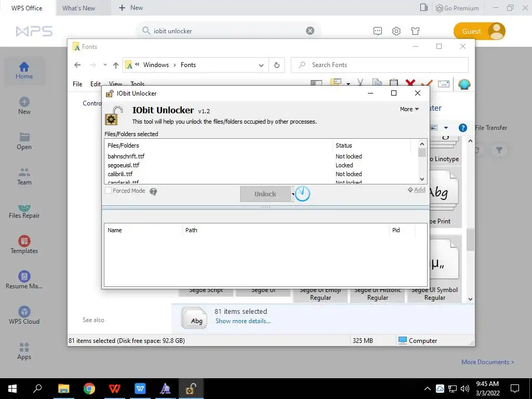
Task: Go up one folder level in Fonts
Action: (116, 65)
